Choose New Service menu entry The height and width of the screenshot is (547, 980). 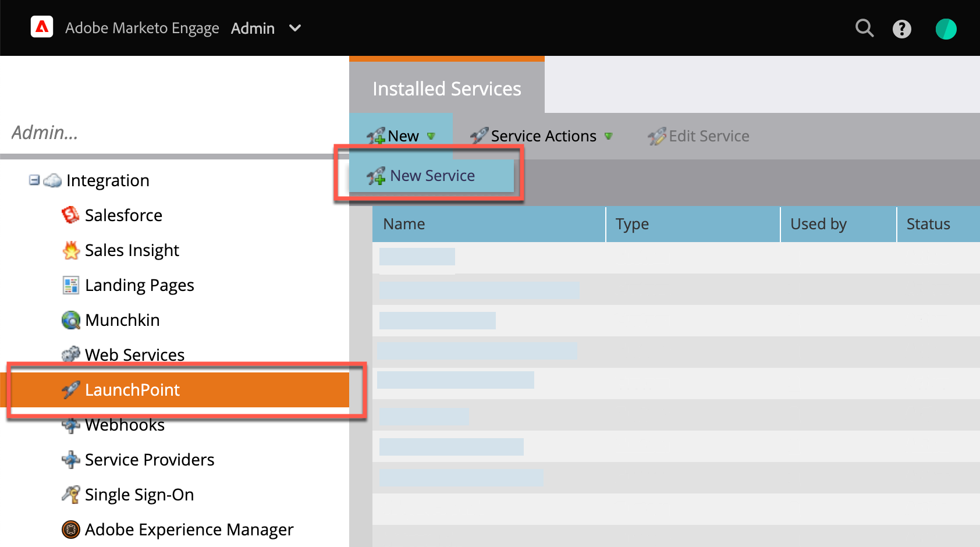(431, 175)
